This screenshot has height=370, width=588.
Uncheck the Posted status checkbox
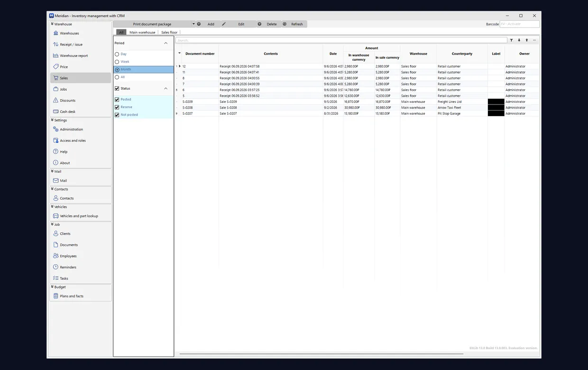(x=117, y=100)
